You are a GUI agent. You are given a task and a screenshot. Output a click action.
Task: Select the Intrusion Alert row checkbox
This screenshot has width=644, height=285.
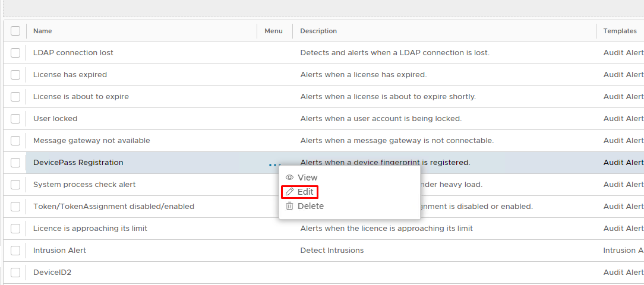click(15, 251)
